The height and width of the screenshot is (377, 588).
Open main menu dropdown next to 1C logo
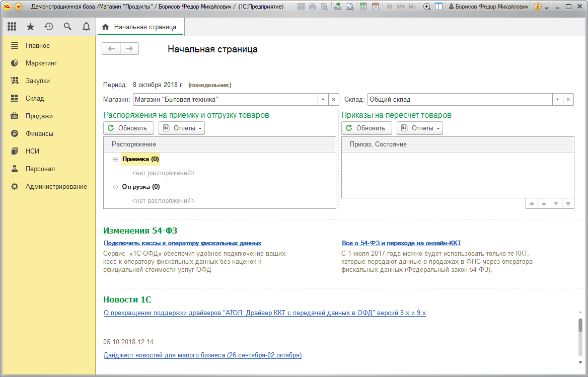pos(18,7)
